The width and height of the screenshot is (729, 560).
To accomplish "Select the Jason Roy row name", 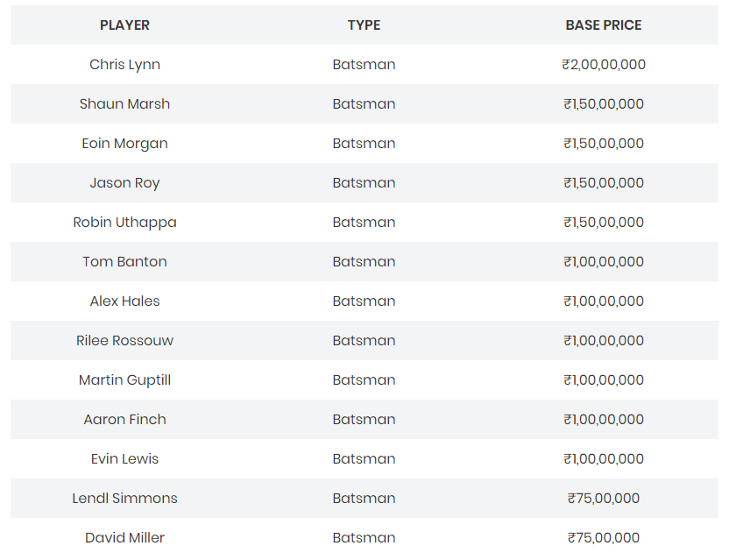I will point(124,183).
